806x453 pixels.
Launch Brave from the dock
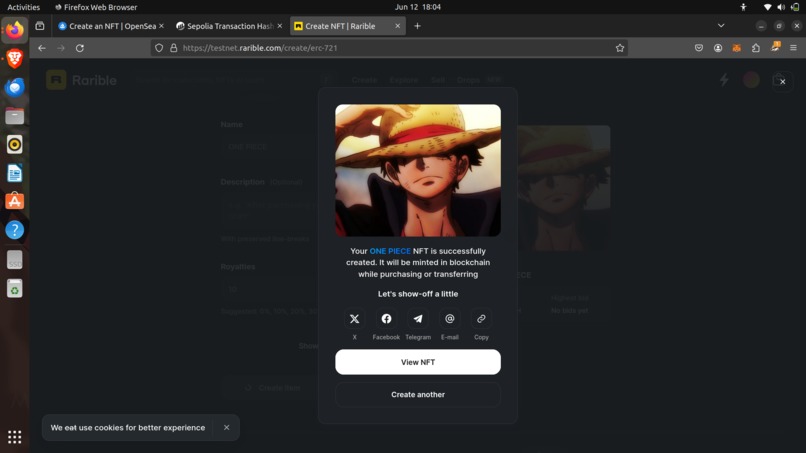(14, 59)
